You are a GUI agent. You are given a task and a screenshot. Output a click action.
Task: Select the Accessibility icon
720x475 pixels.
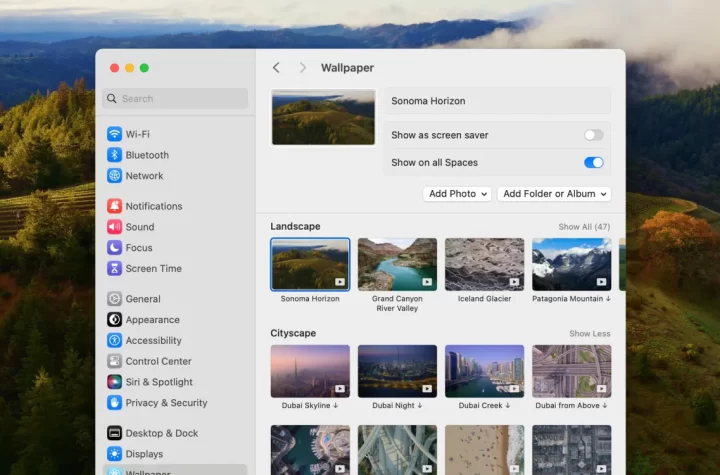tap(115, 341)
